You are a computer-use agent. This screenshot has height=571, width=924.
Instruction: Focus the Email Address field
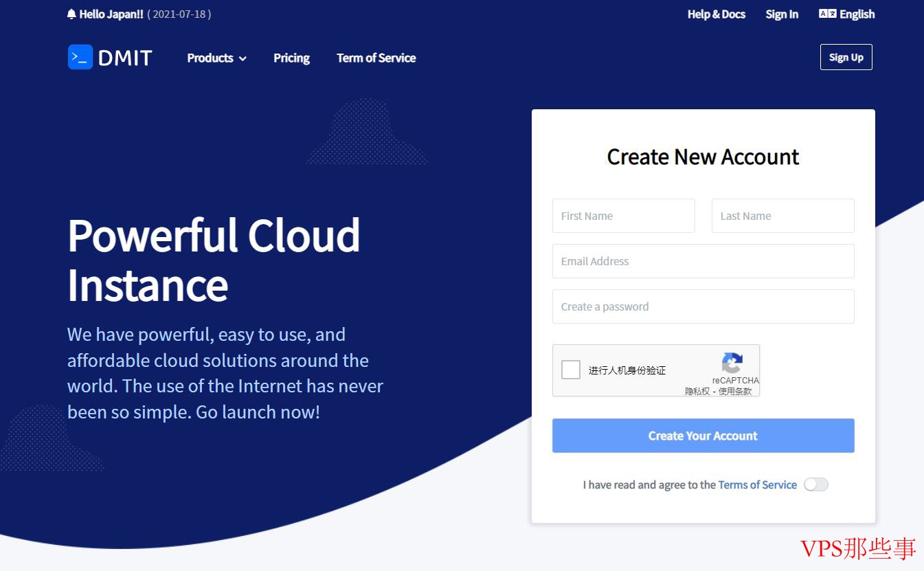[703, 261]
